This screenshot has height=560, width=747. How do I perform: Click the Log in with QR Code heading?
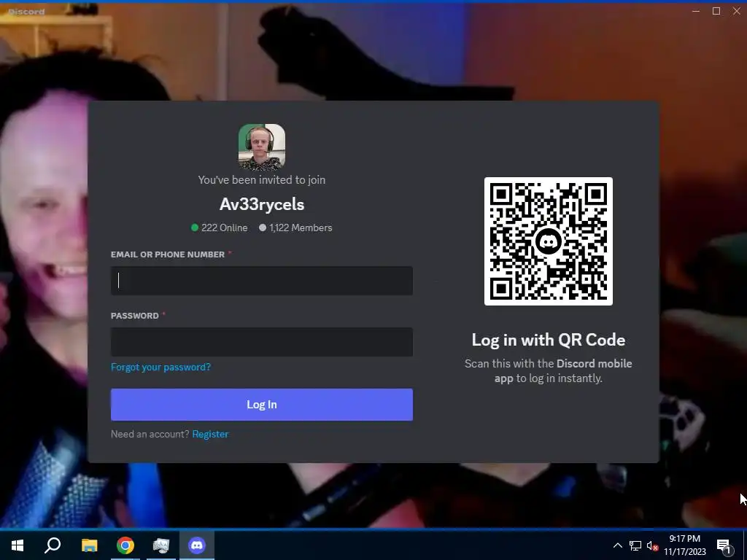(x=549, y=340)
